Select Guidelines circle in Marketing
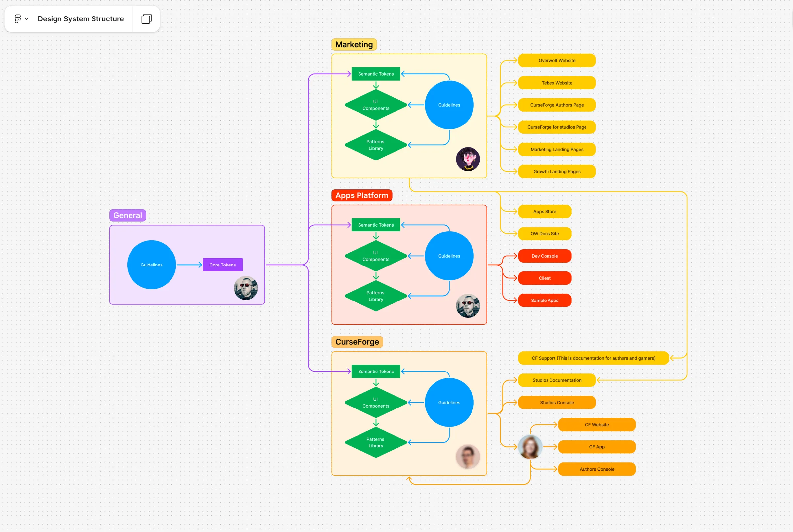Viewport: 793px width, 532px height. [449, 105]
